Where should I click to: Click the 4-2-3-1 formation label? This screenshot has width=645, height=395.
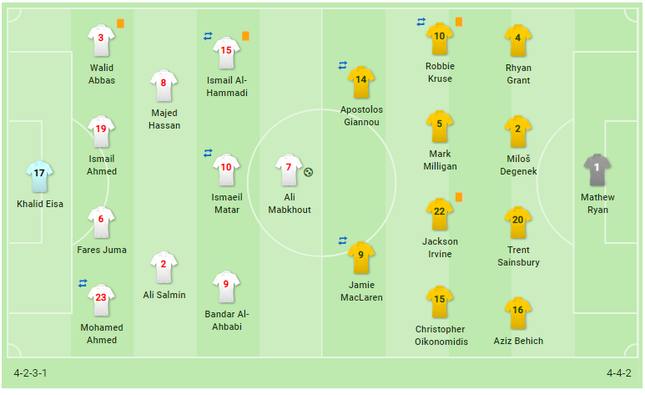point(30,373)
